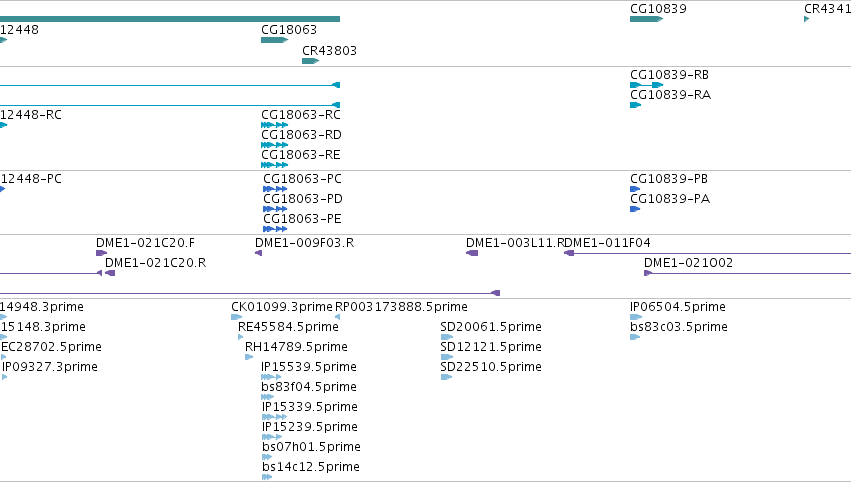Select the bs83c03.5prime EST label
This screenshot has height=482, width=851.
tap(678, 327)
